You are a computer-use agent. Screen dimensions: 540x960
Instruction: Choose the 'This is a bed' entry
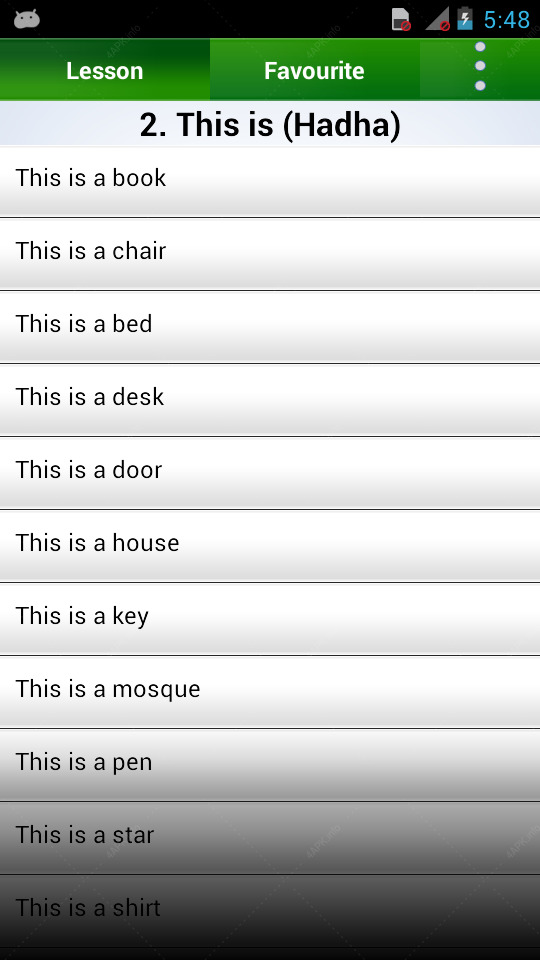point(270,327)
